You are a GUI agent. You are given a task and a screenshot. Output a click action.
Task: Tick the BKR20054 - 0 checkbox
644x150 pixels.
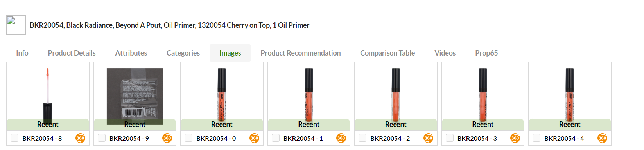188,138
